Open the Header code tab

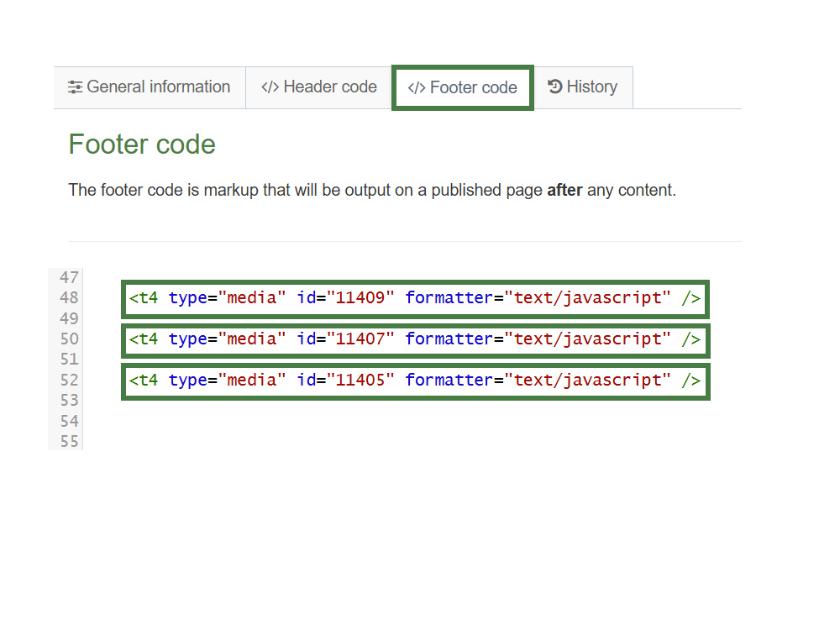click(x=319, y=87)
